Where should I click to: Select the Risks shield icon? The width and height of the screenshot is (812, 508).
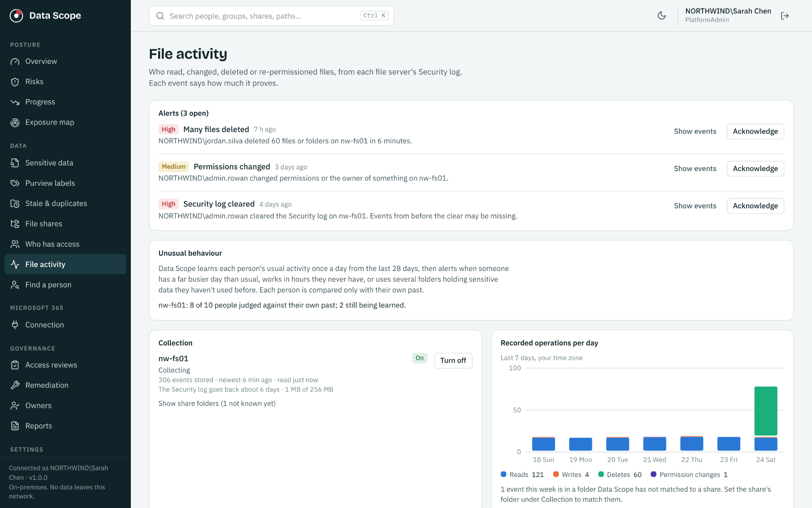15,82
